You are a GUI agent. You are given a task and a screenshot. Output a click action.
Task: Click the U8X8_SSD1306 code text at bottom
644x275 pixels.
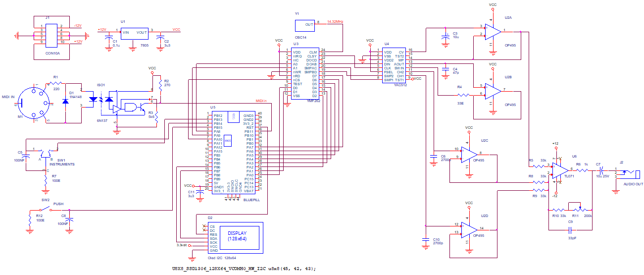pyautogui.click(x=242, y=269)
